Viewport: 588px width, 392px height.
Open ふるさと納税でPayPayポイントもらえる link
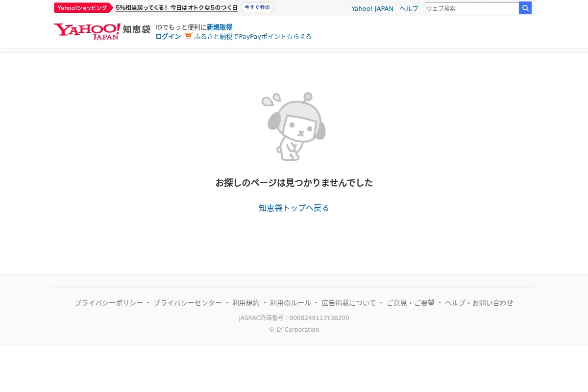pyautogui.click(x=253, y=37)
